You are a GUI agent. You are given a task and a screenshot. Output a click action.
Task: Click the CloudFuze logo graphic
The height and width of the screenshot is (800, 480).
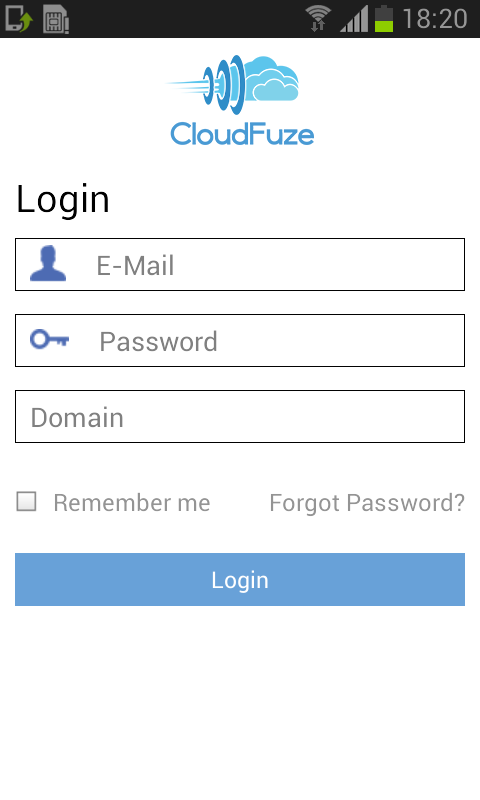(x=240, y=101)
